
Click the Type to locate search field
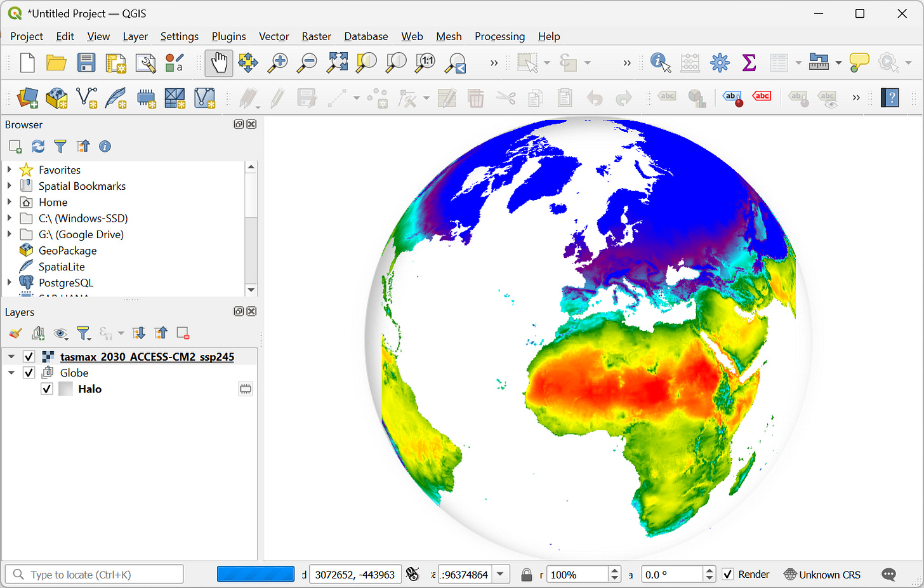click(x=102, y=575)
